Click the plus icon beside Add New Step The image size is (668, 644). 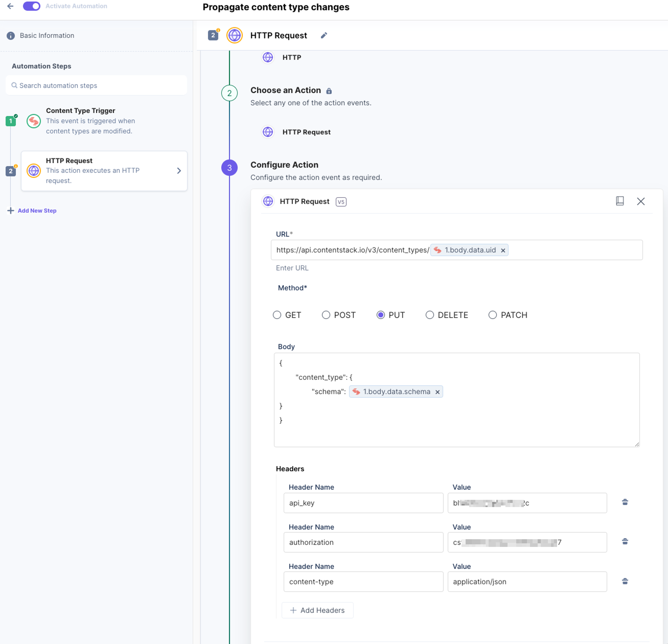tap(11, 210)
